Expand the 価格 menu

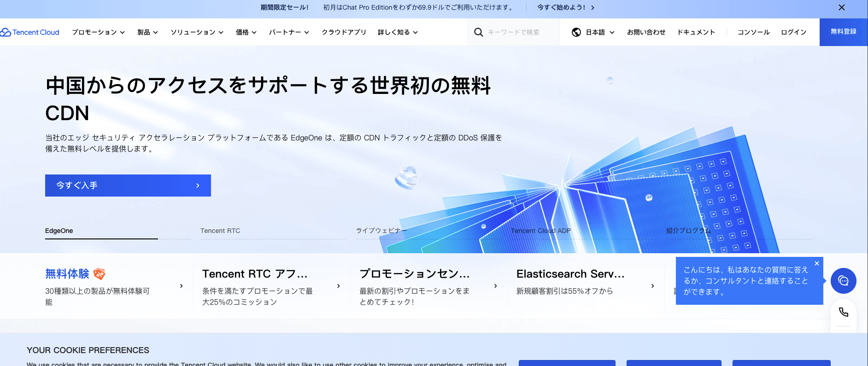(x=246, y=32)
